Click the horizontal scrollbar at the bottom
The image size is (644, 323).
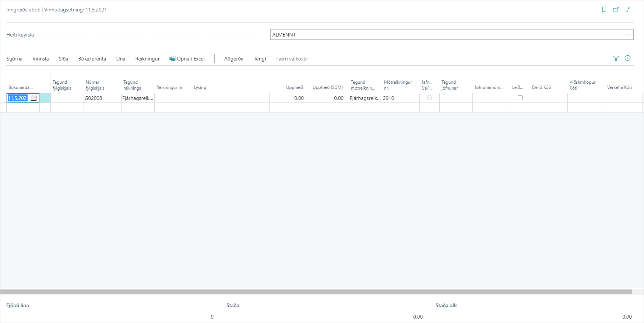pyautogui.click(x=316, y=292)
